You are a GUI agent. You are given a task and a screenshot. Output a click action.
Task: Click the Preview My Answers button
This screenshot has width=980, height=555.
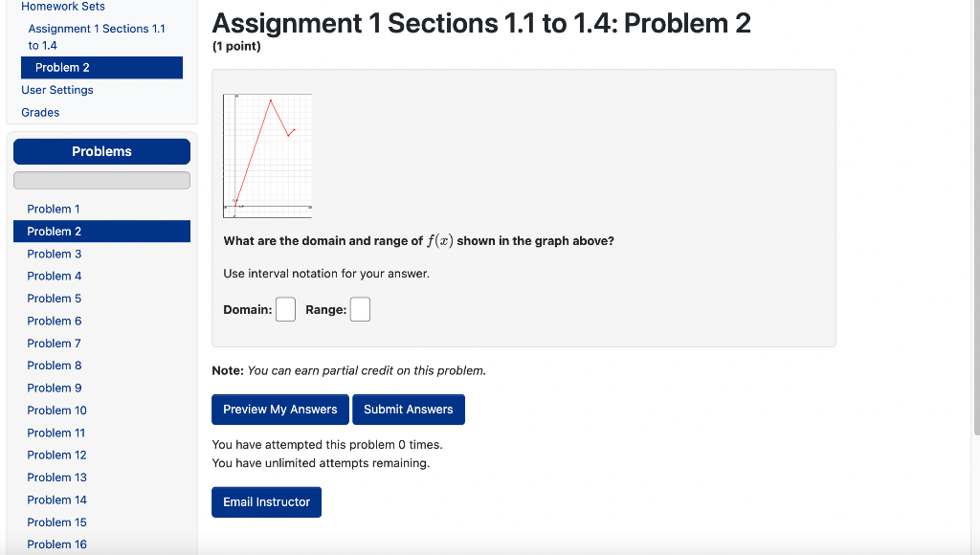coord(279,409)
